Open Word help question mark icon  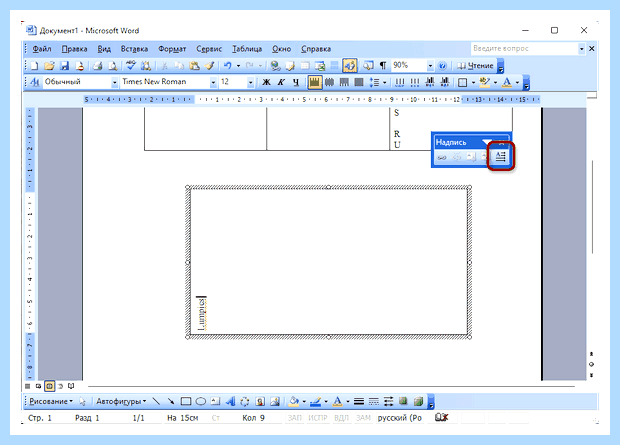pyautogui.click(x=443, y=66)
